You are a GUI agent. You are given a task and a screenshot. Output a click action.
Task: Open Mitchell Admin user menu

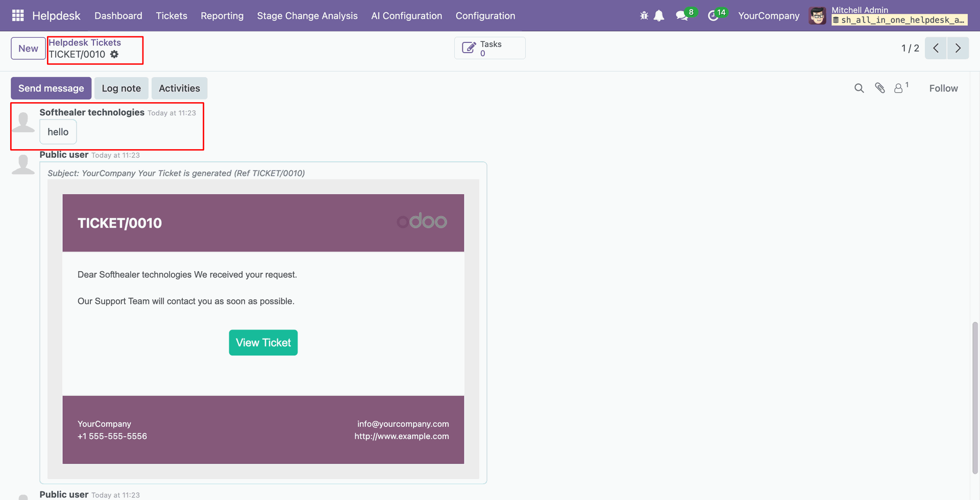click(889, 16)
